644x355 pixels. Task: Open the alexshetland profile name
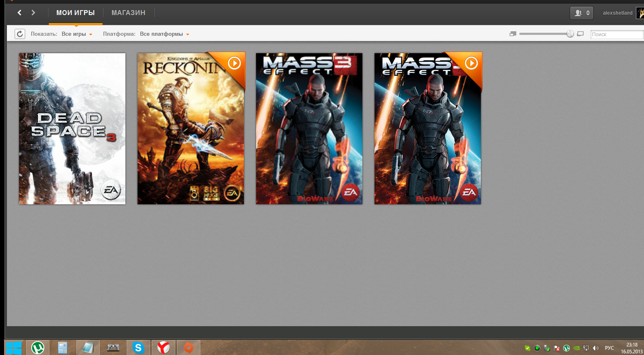(617, 13)
